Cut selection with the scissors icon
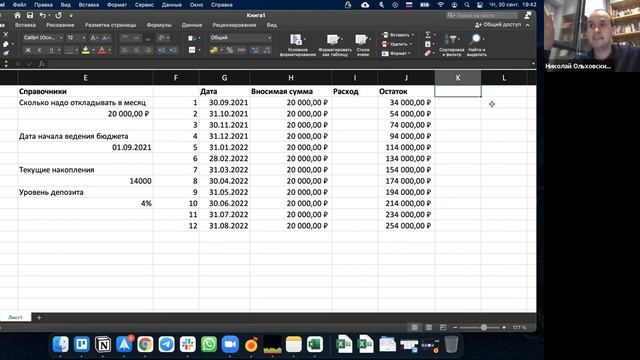This screenshot has width=640, height=360. point(6,35)
